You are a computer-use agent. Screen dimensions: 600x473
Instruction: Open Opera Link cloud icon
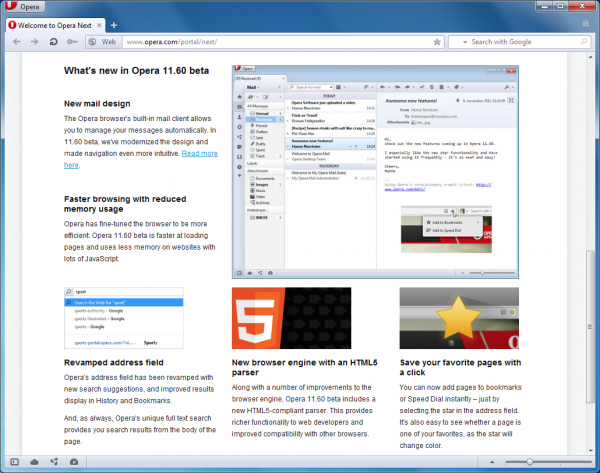[34, 462]
